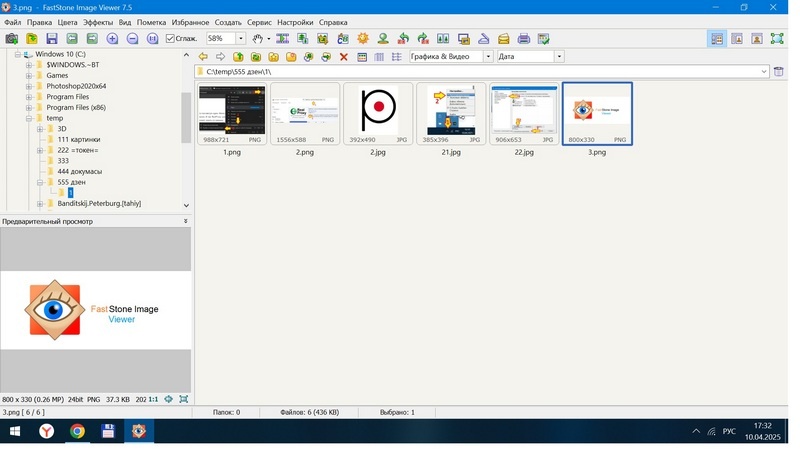Click the sun adjust lighting icon
Screen dimensions: 800x465
363,39
